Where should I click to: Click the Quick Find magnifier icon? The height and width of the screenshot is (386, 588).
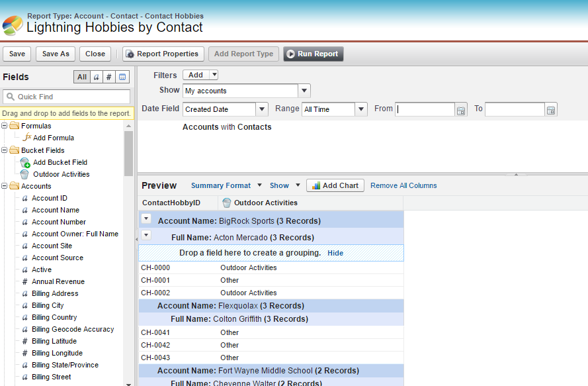click(x=11, y=97)
